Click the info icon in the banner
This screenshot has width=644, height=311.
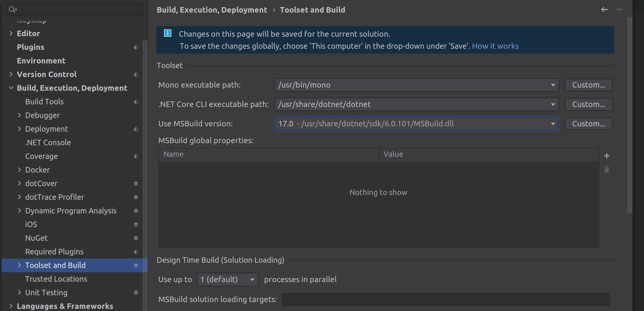167,33
